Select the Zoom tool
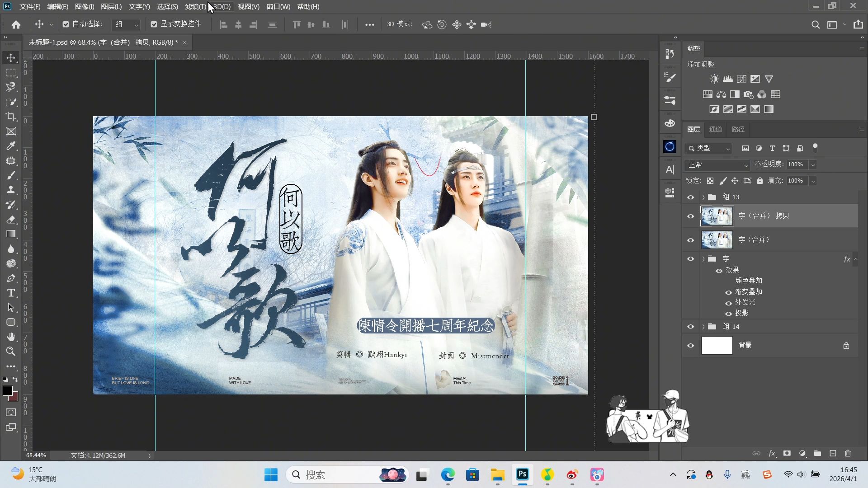This screenshot has height=488, width=868. pos(11,352)
